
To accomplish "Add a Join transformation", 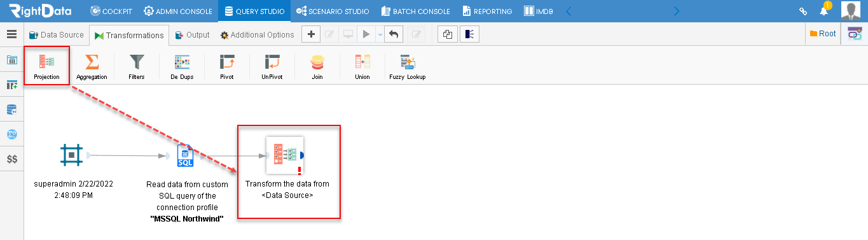I will (317, 62).
